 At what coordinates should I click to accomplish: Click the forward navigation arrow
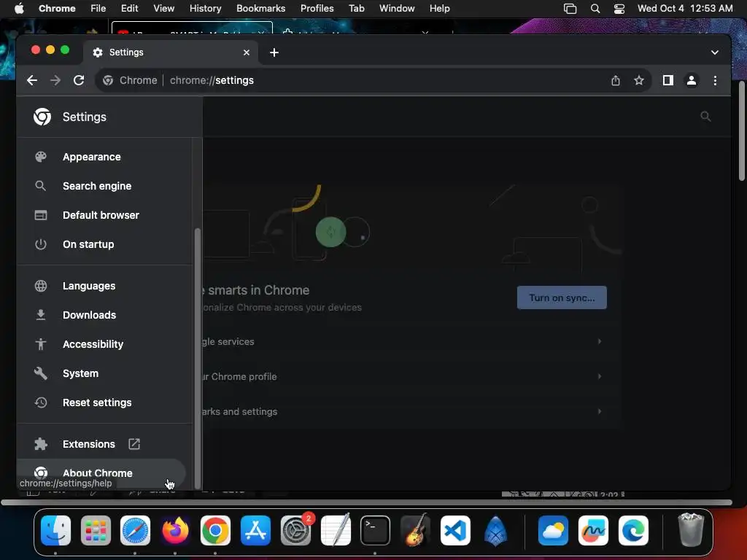pos(55,80)
